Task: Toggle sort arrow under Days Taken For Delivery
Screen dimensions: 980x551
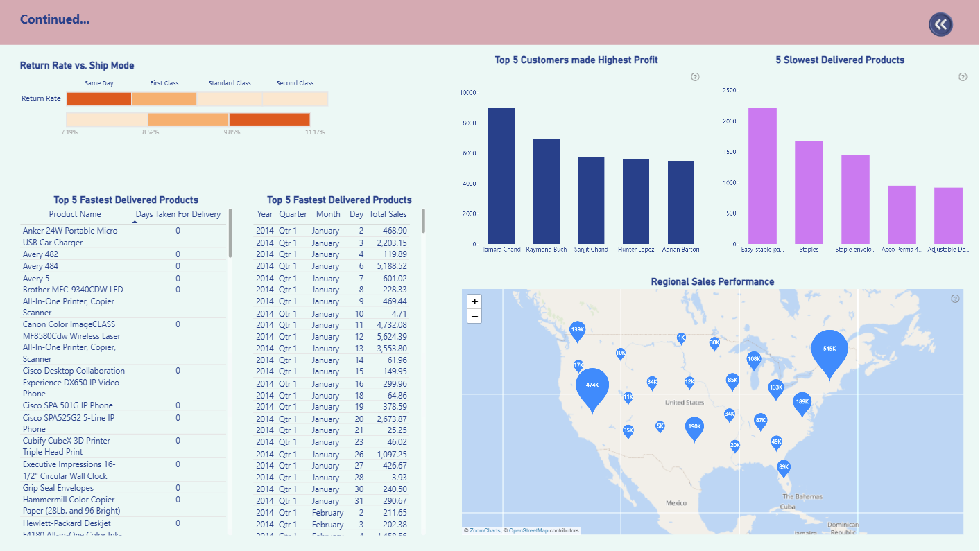Action: [x=135, y=221]
